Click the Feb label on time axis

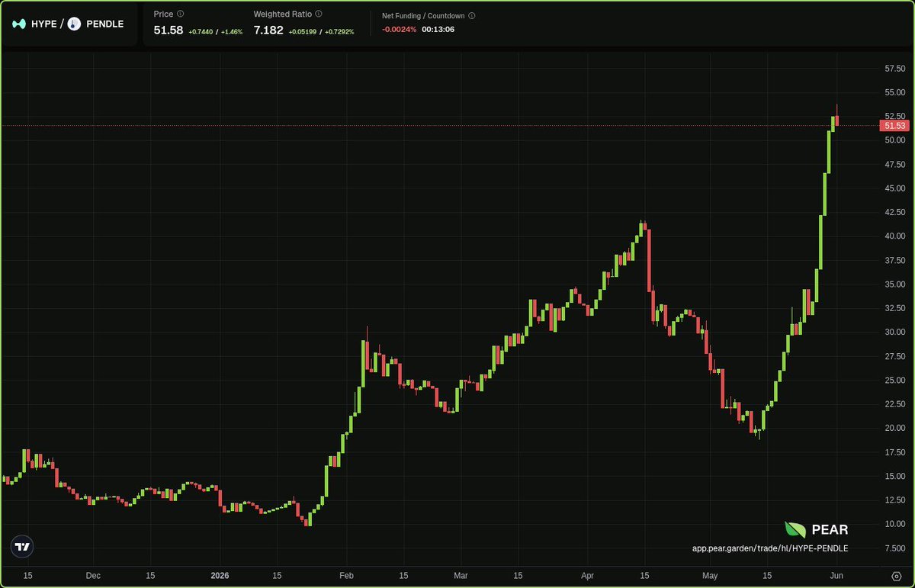pos(346,576)
